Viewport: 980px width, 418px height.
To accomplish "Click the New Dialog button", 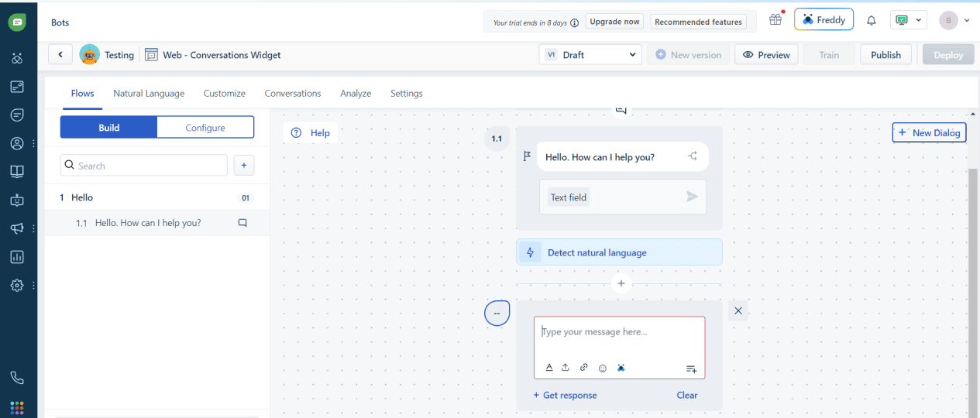I will coord(929,132).
